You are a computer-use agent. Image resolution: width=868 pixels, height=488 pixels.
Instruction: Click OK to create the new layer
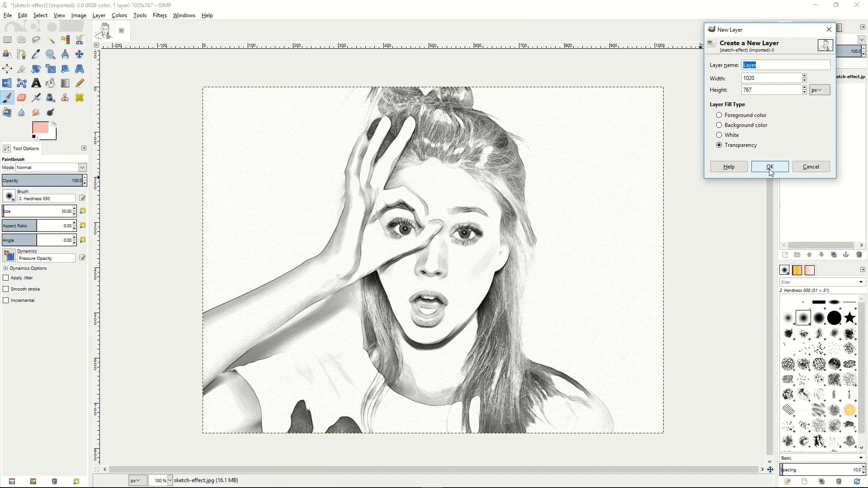click(x=769, y=167)
